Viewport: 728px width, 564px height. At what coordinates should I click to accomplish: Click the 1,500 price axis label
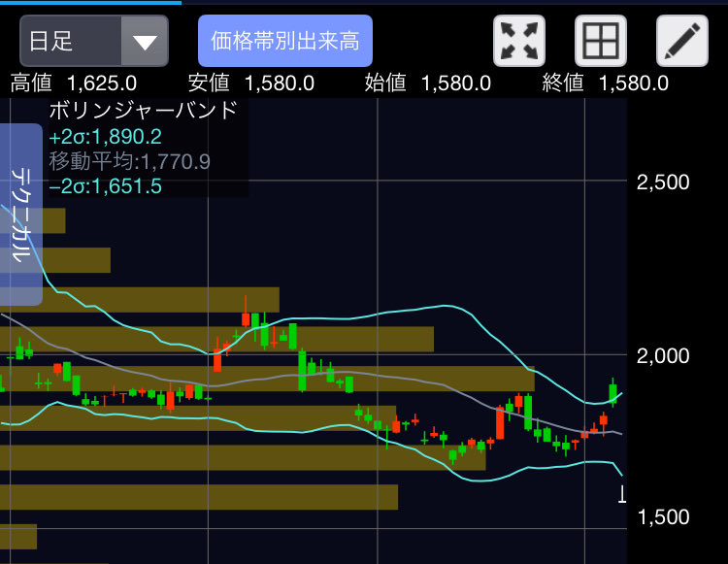click(x=664, y=517)
